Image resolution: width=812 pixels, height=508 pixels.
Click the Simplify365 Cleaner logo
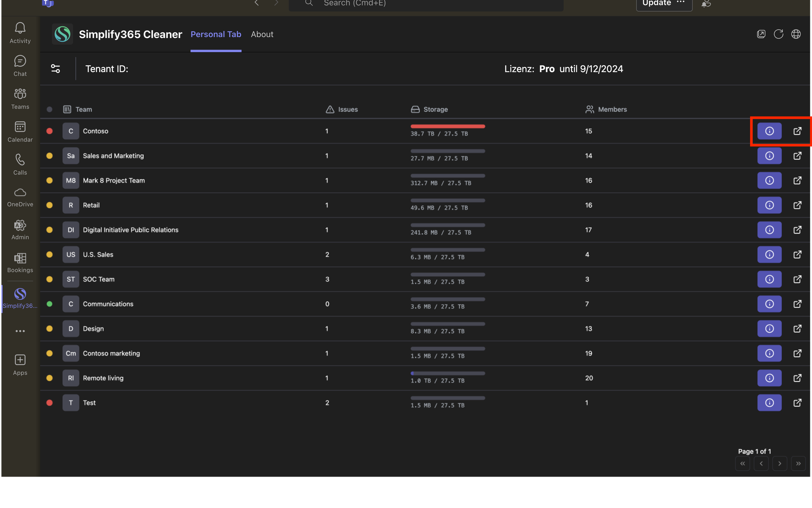[x=62, y=34]
